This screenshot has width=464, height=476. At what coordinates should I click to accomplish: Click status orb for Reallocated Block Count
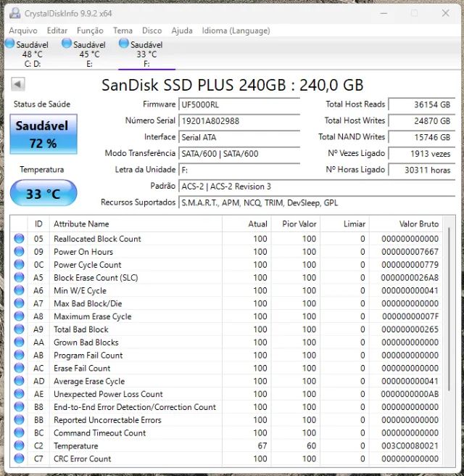tap(19, 239)
